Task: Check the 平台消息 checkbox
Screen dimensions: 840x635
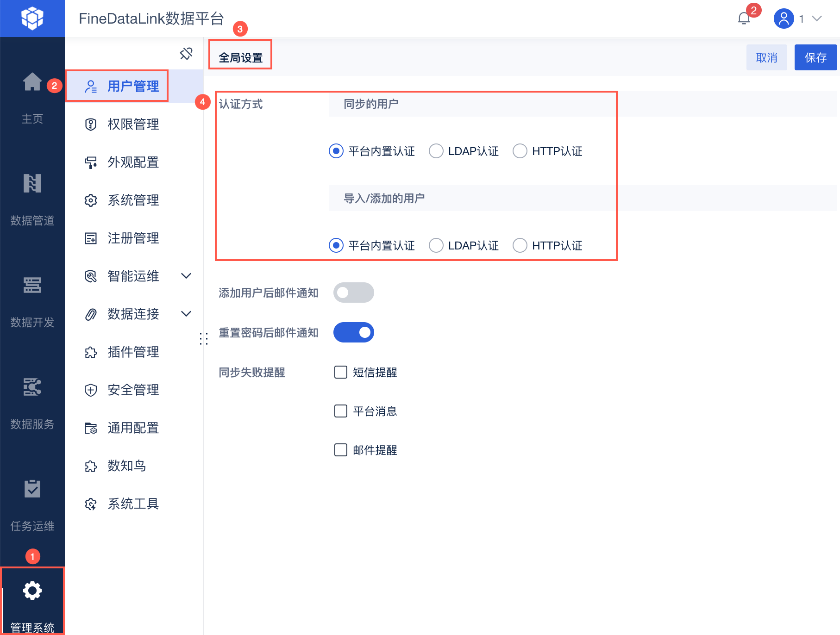Action: (x=341, y=411)
